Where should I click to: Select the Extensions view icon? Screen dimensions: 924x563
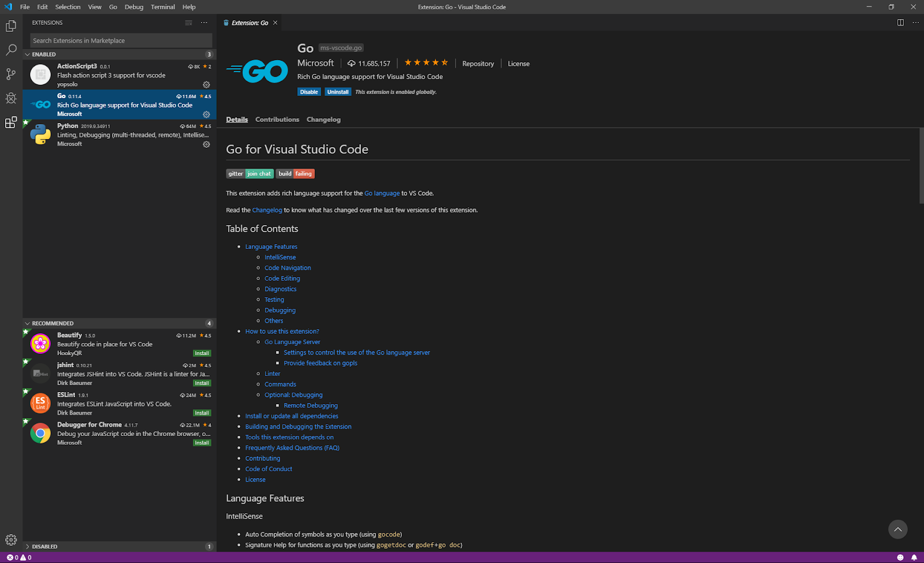coord(11,122)
